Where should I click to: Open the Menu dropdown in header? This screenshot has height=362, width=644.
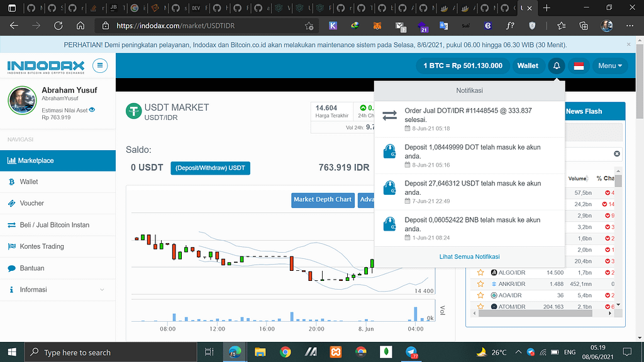(610, 65)
